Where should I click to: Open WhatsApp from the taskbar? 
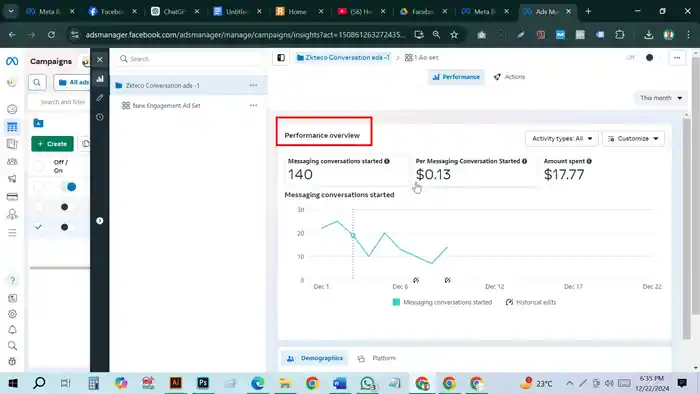click(367, 383)
